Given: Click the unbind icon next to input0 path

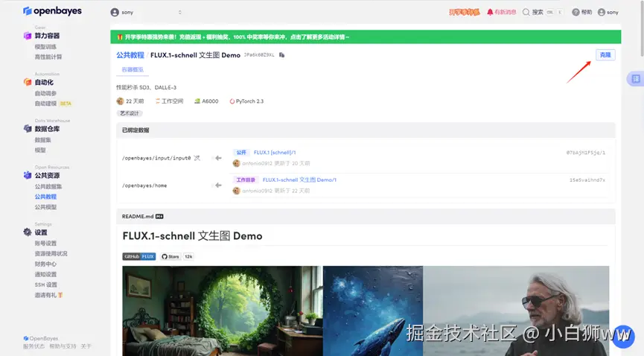Looking at the screenshot, I should tap(197, 158).
